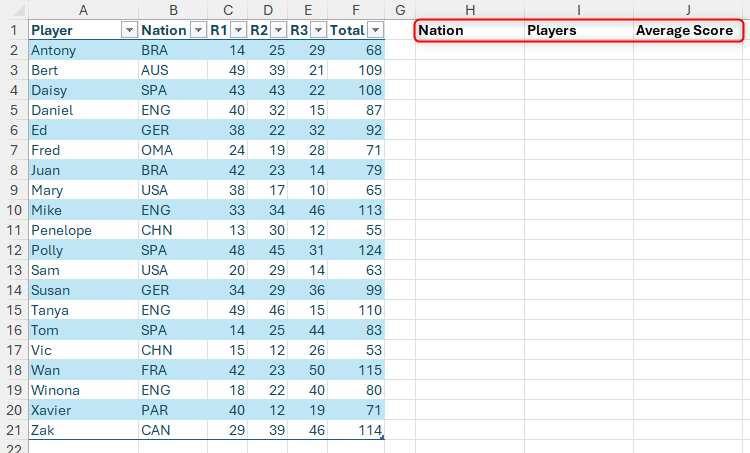Open the Total column filter dropdown
The width and height of the screenshot is (750, 453).
(x=374, y=30)
